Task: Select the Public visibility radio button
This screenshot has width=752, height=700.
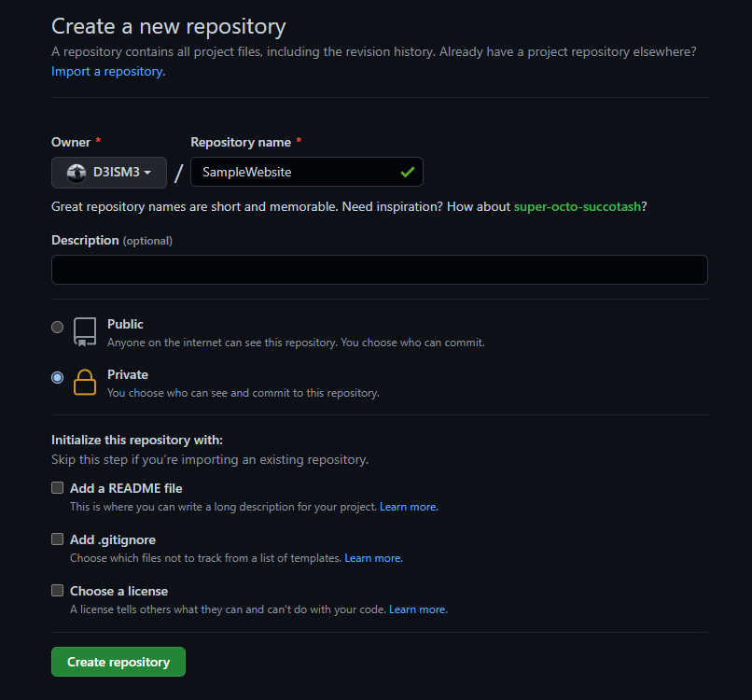Action: (x=58, y=328)
